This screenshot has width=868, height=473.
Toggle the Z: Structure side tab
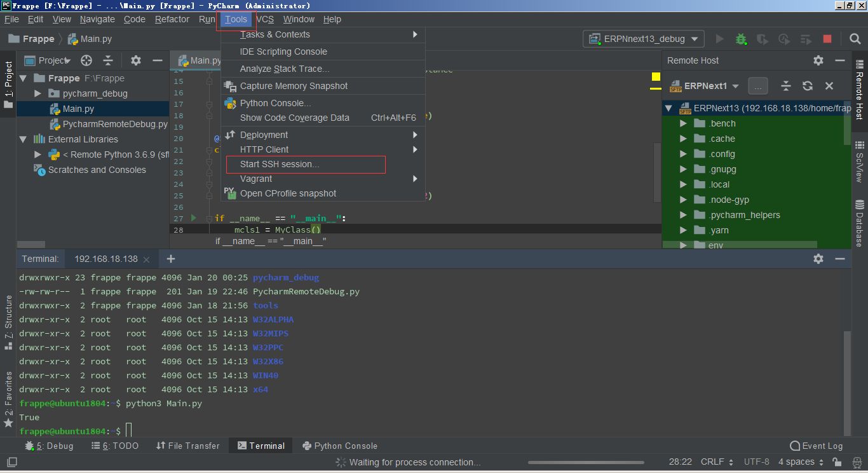8,322
